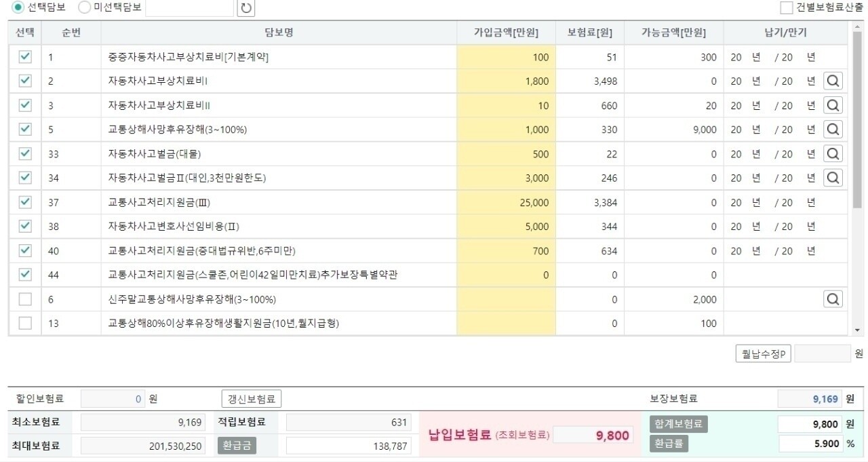This screenshot has height=462, width=868.
Task: Click lookup icon for 교통상해사망후유장해(3~100%)
Action: (x=833, y=129)
